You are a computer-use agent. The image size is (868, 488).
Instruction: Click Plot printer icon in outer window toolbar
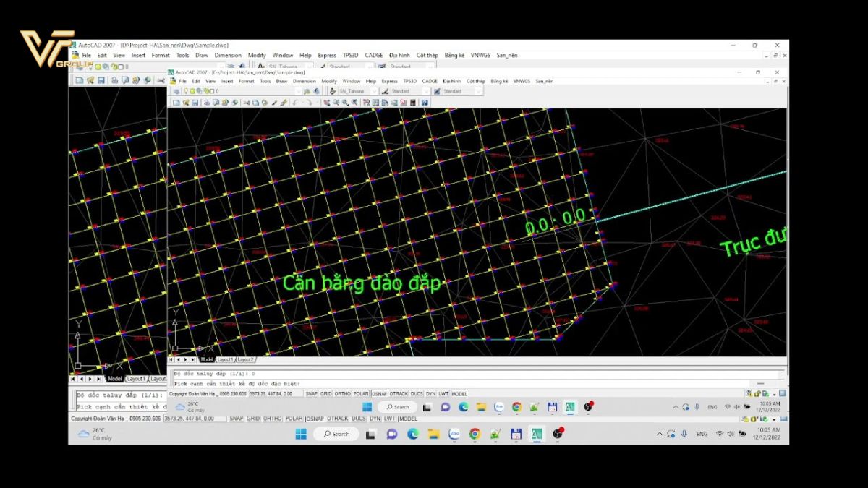pyautogui.click(x=114, y=80)
